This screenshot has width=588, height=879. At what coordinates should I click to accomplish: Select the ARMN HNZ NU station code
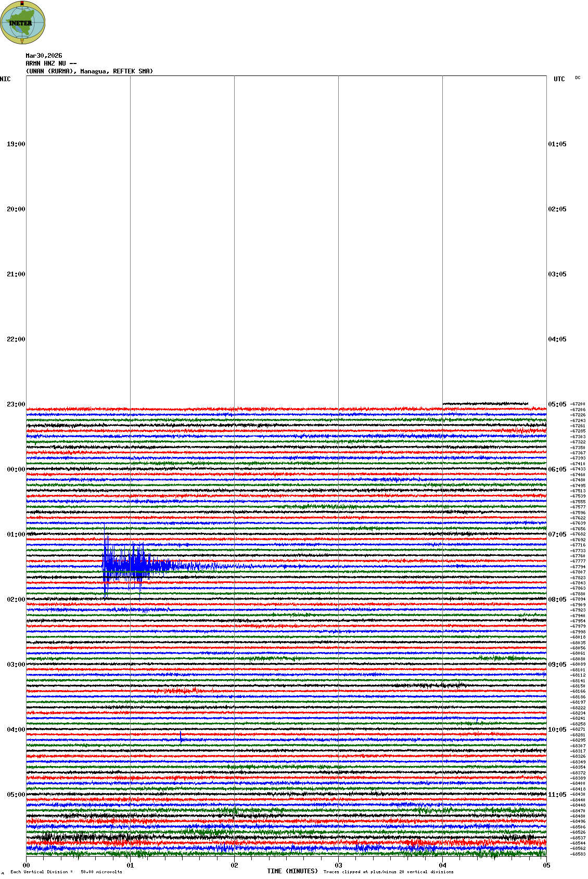[x=51, y=63]
